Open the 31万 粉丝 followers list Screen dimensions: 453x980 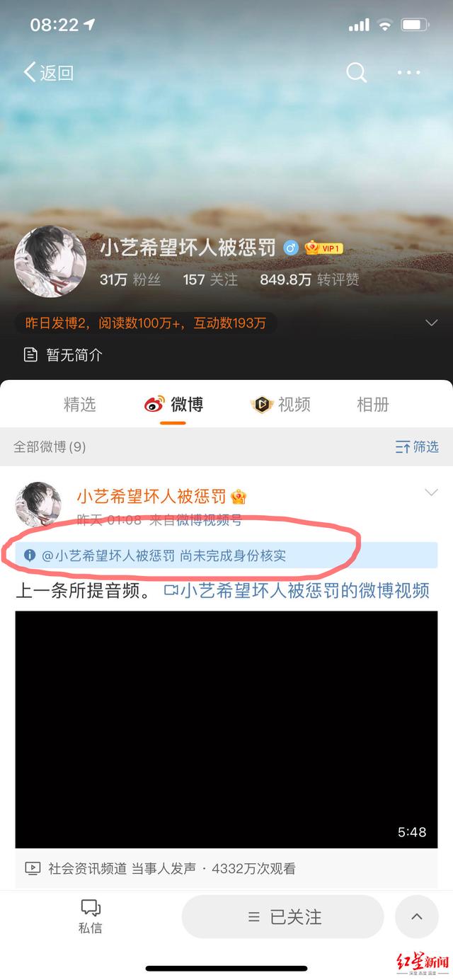point(130,279)
